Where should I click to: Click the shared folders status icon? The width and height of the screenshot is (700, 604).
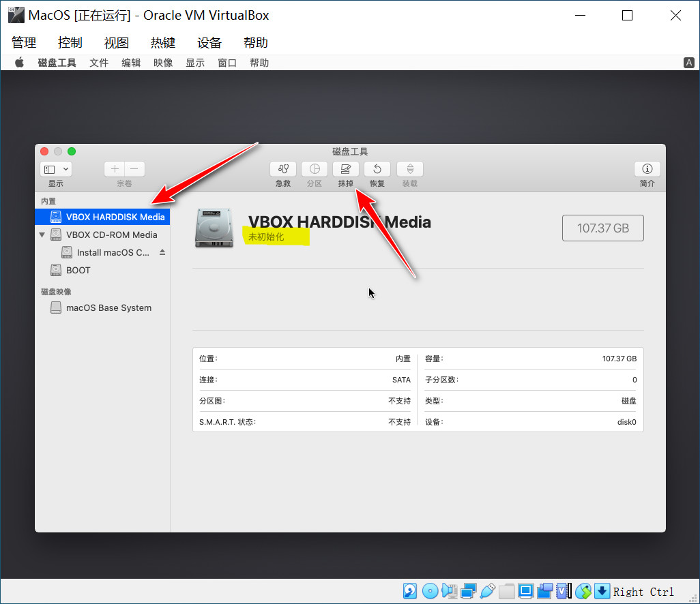(507, 591)
